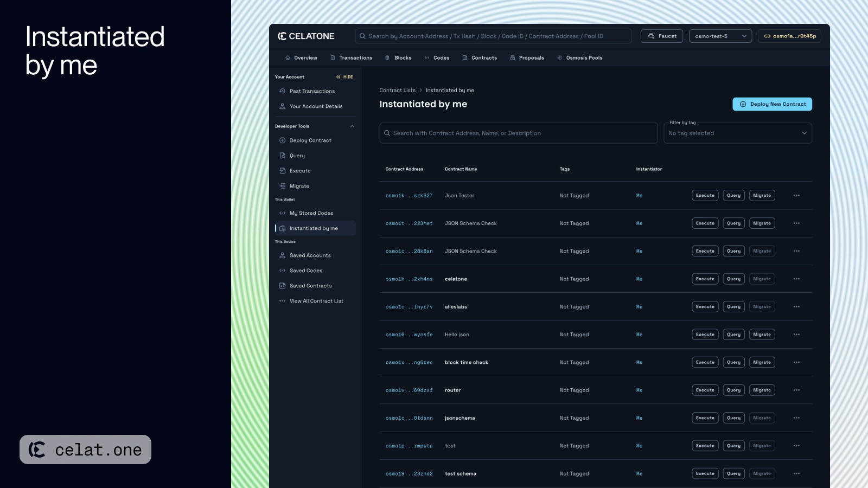The width and height of the screenshot is (868, 488).
Task: Open the Osmosis Pools tab
Action: click(x=579, y=57)
